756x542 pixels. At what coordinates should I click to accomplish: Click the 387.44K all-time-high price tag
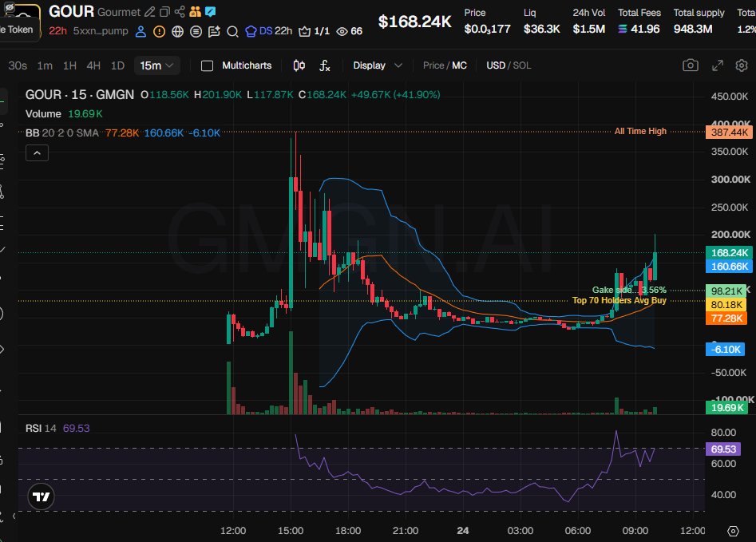coord(729,133)
